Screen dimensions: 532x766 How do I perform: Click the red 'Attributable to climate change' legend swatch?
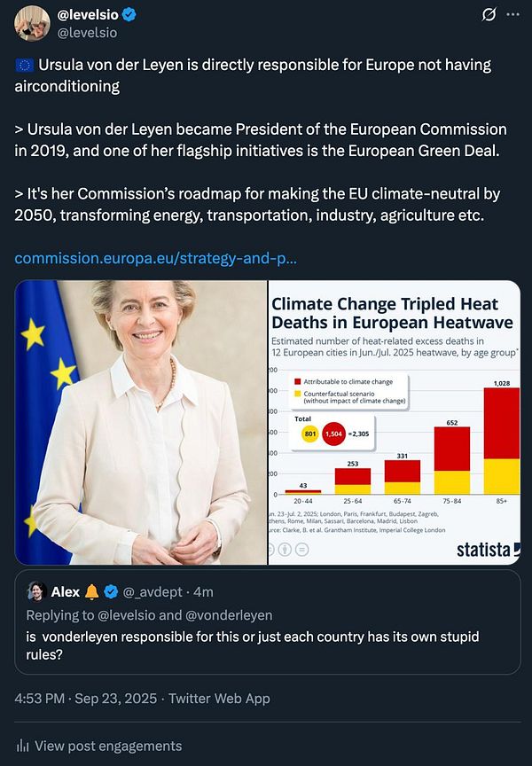pyautogui.click(x=297, y=381)
